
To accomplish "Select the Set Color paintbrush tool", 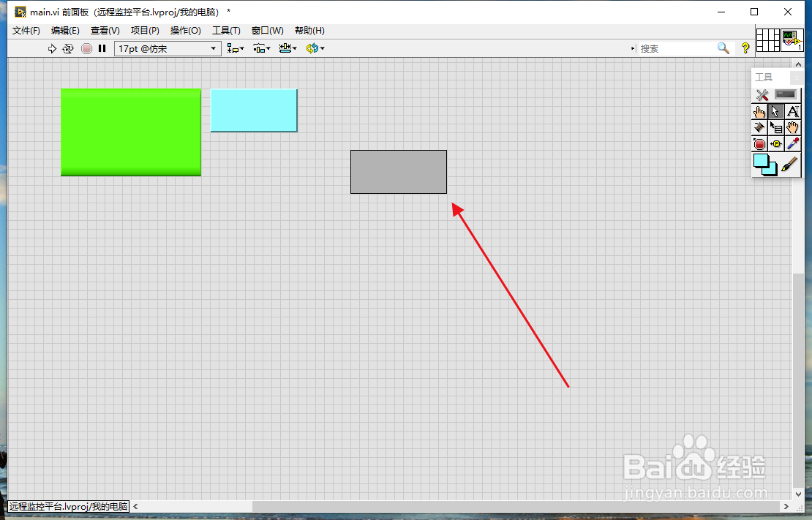I will click(x=790, y=165).
